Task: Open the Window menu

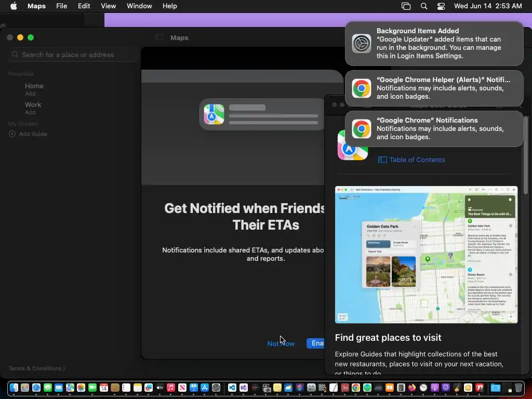Action: point(139,6)
